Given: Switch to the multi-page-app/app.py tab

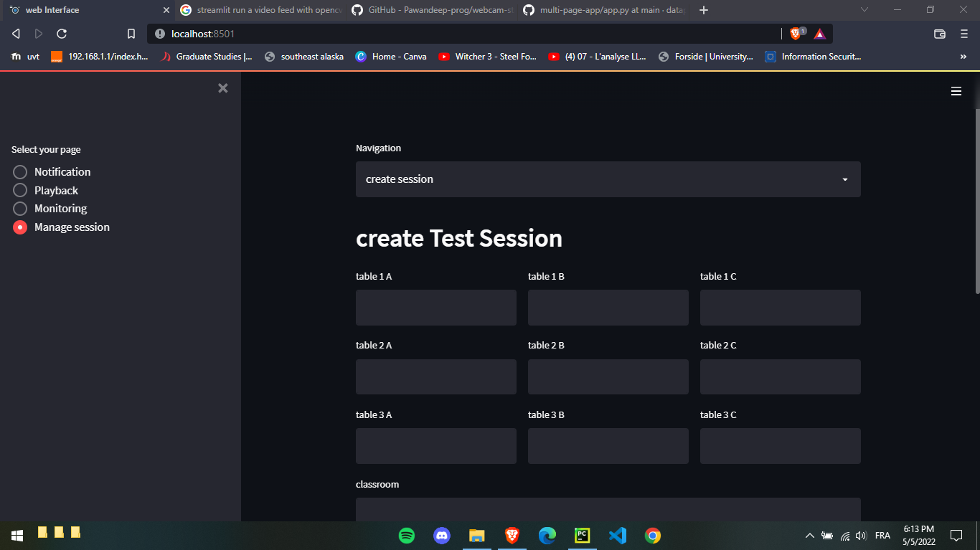Looking at the screenshot, I should click(603, 10).
